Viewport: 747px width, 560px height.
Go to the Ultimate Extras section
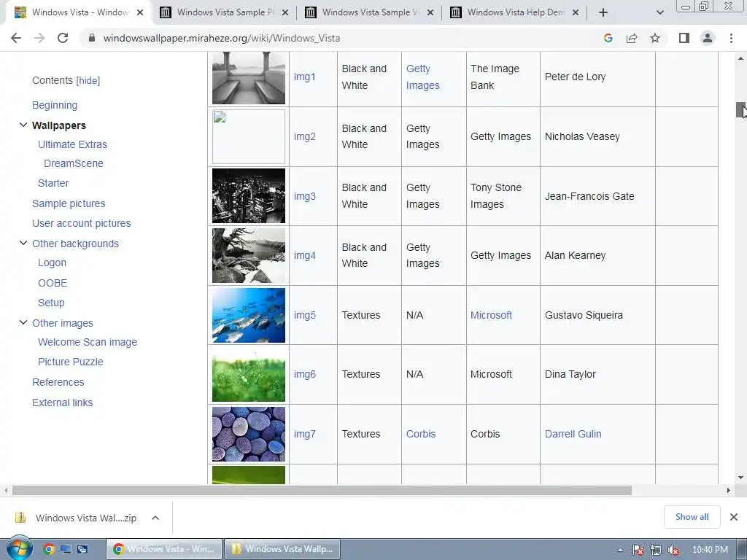(x=72, y=144)
